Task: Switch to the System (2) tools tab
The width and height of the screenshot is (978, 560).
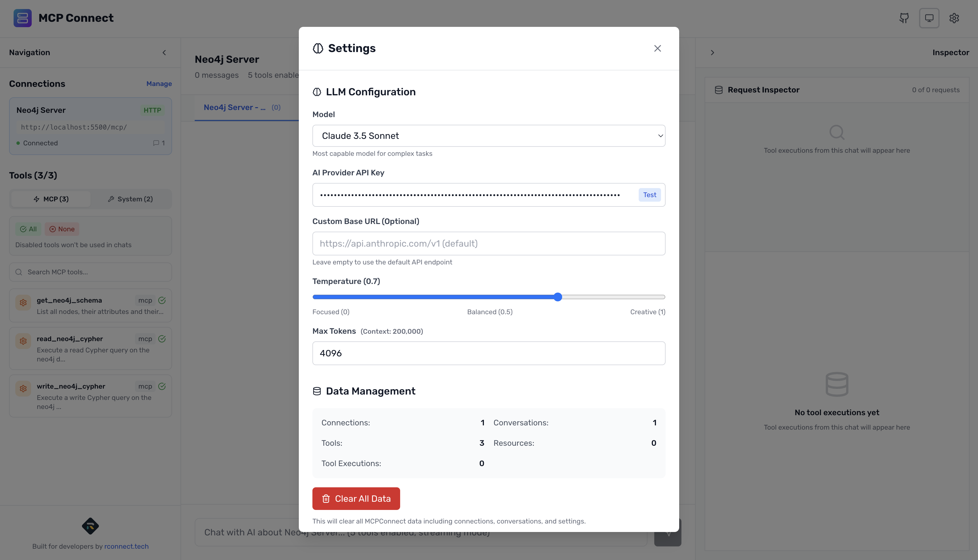Action: click(x=130, y=199)
